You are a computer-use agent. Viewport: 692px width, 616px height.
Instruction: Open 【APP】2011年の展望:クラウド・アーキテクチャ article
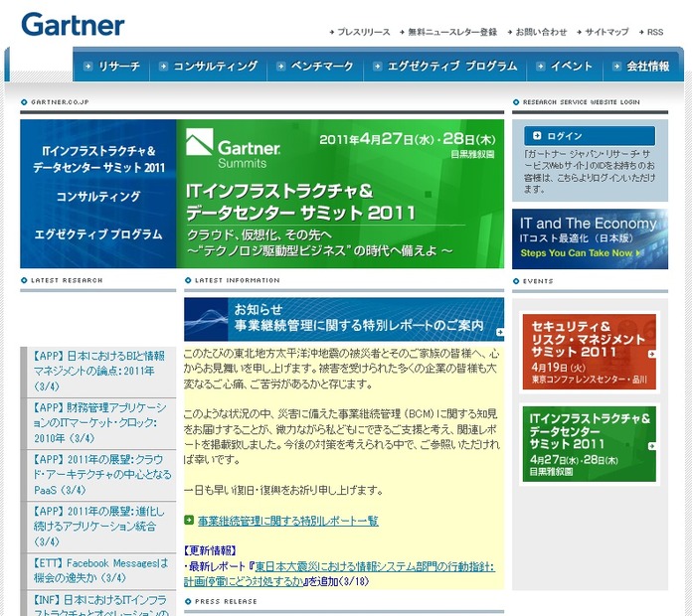coord(101,475)
